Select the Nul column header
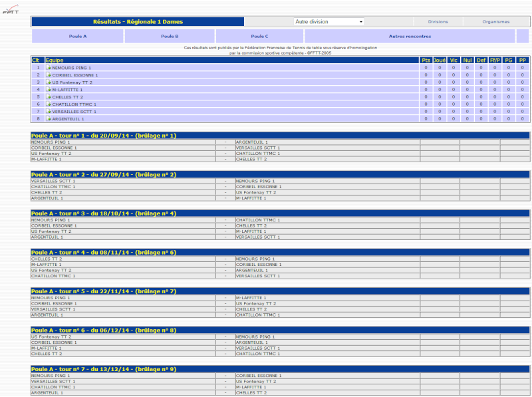This screenshot has height=397, width=532. [467, 61]
